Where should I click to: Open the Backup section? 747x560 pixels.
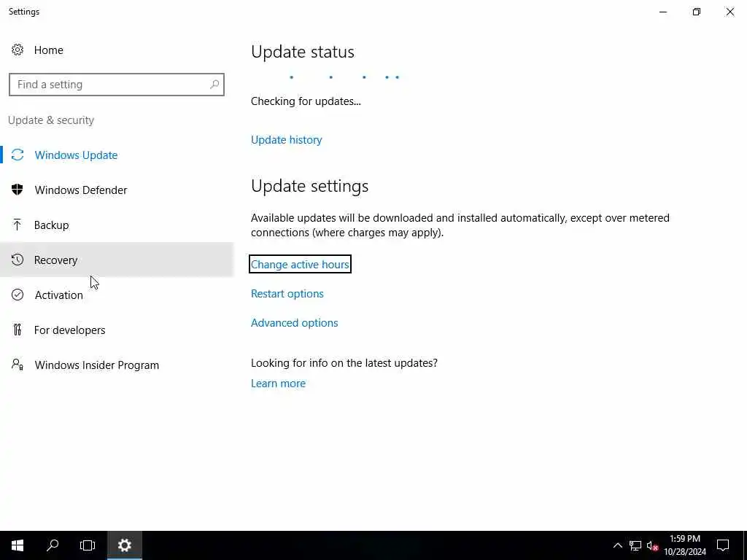click(x=117, y=225)
